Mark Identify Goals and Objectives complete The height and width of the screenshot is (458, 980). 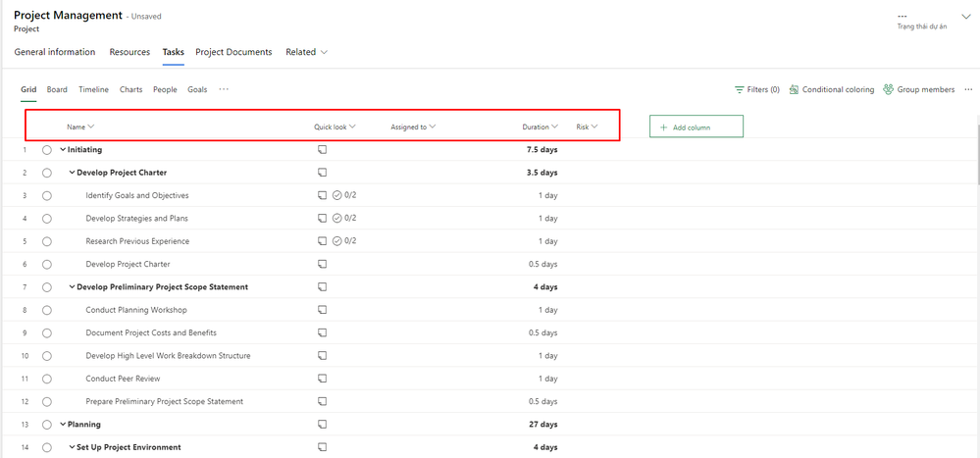(x=47, y=195)
